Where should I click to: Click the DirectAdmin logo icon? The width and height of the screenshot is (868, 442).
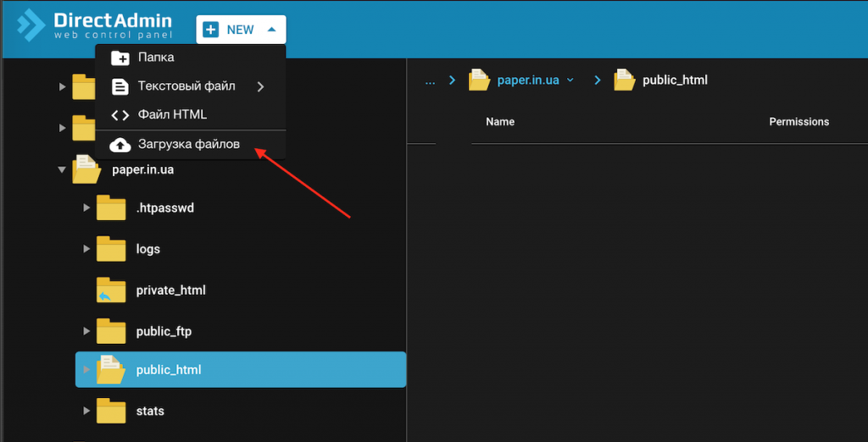[31, 25]
